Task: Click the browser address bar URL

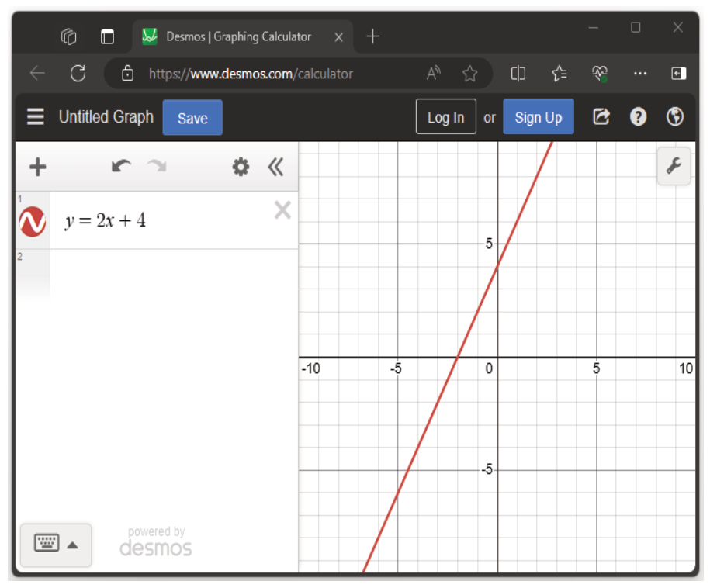Action: pyautogui.click(x=251, y=74)
